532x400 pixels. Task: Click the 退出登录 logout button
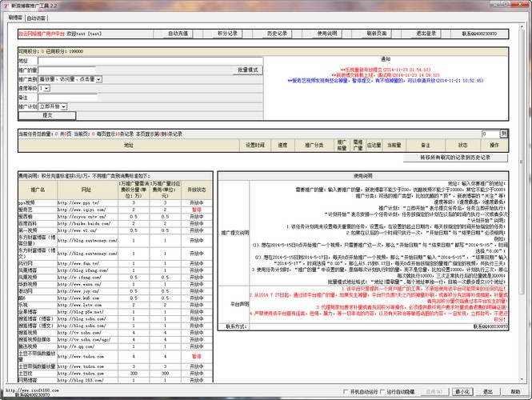click(426, 34)
